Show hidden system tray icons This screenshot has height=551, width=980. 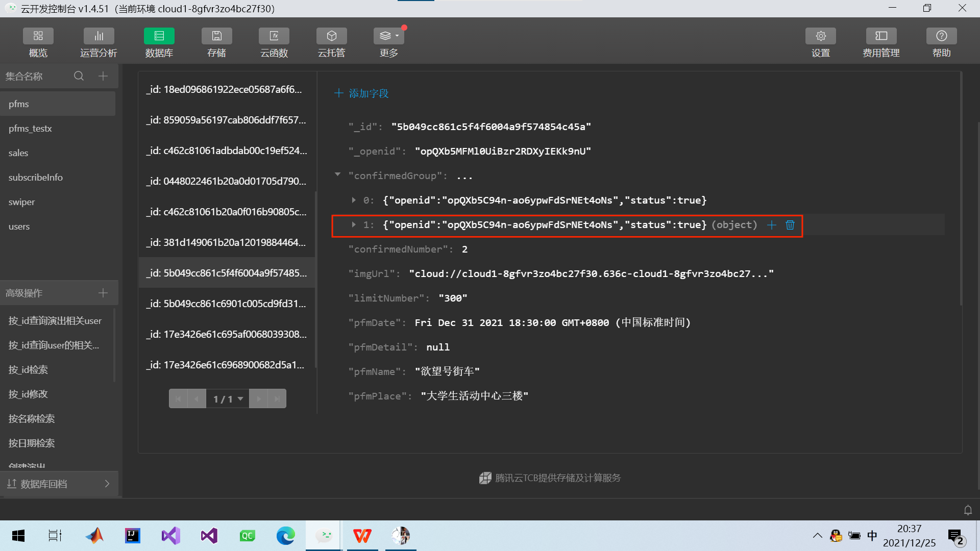(817, 536)
